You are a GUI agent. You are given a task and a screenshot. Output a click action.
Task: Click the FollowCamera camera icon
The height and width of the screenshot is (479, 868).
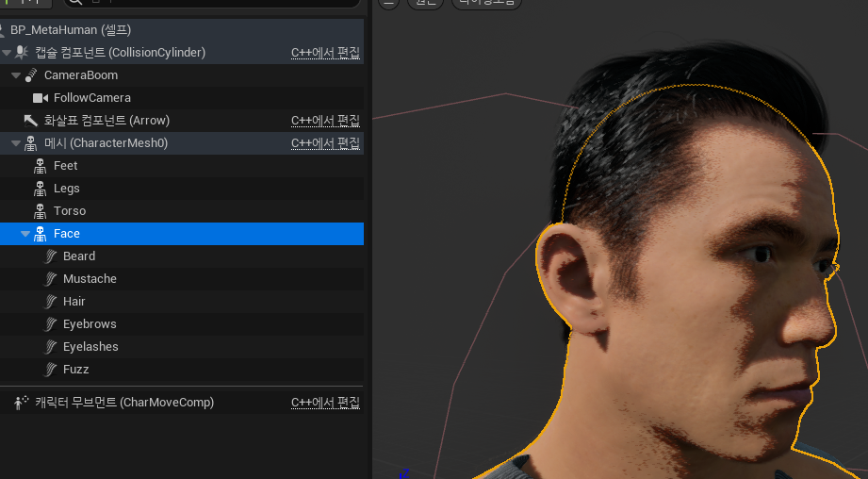pyautogui.click(x=41, y=98)
